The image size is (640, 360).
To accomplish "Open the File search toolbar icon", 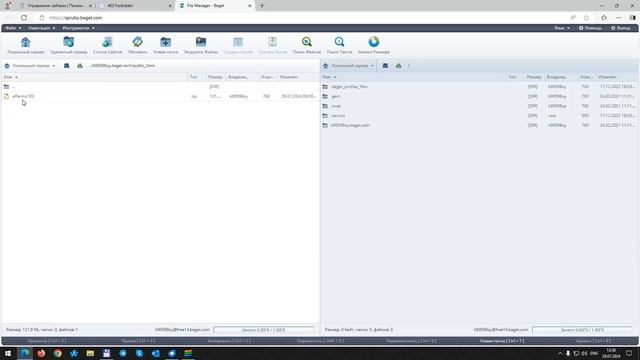I will [307, 42].
